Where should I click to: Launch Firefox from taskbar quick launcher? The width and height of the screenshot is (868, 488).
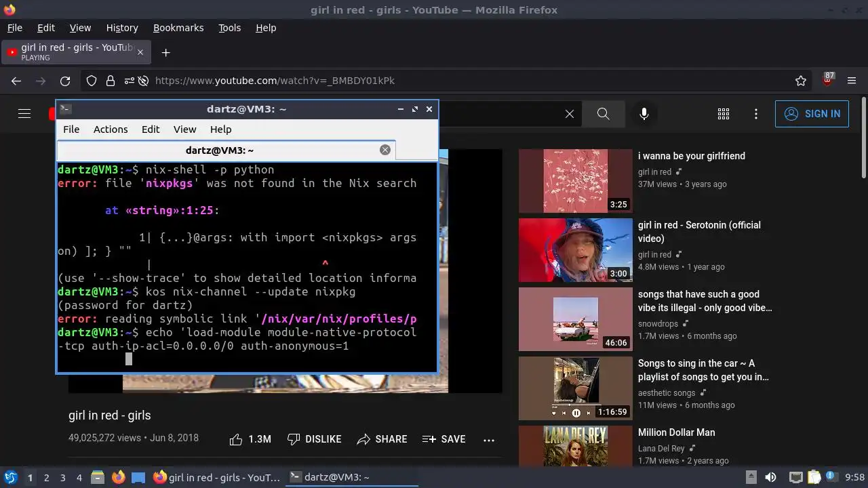click(x=118, y=477)
